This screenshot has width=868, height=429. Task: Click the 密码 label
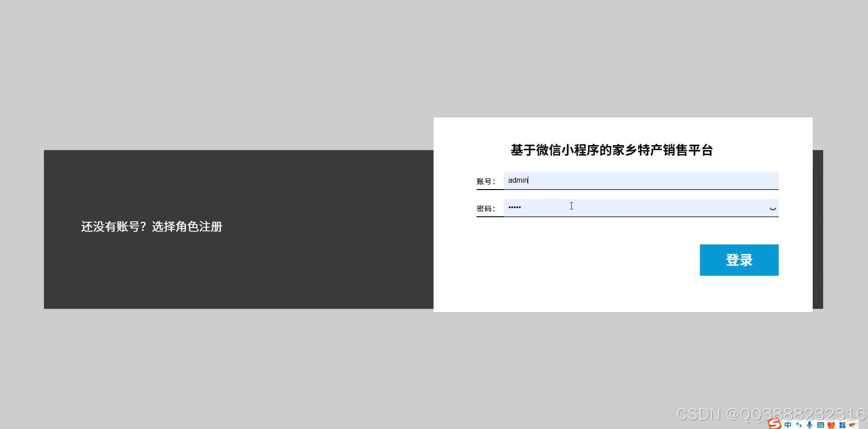pos(485,208)
